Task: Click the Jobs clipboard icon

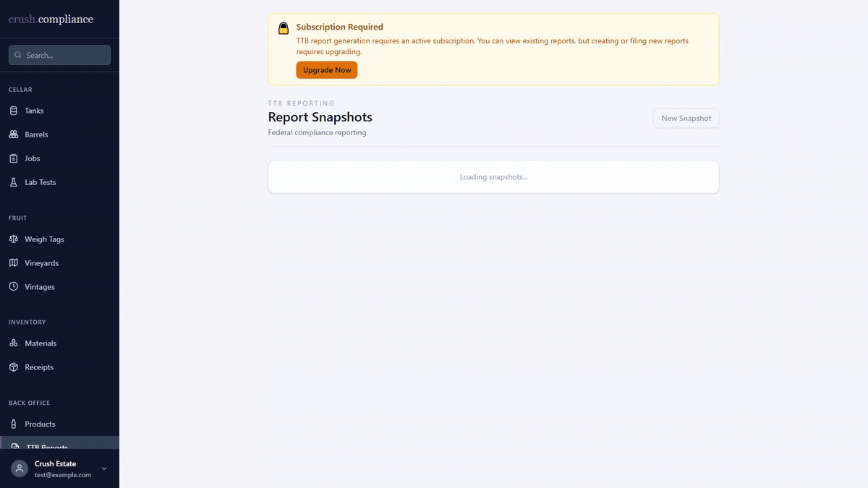Action: pos(13,158)
